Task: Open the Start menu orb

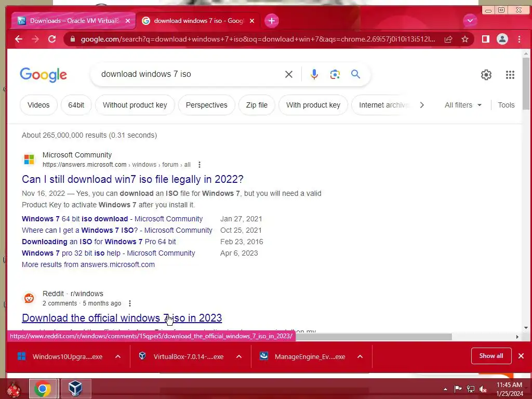Action: pos(14,390)
